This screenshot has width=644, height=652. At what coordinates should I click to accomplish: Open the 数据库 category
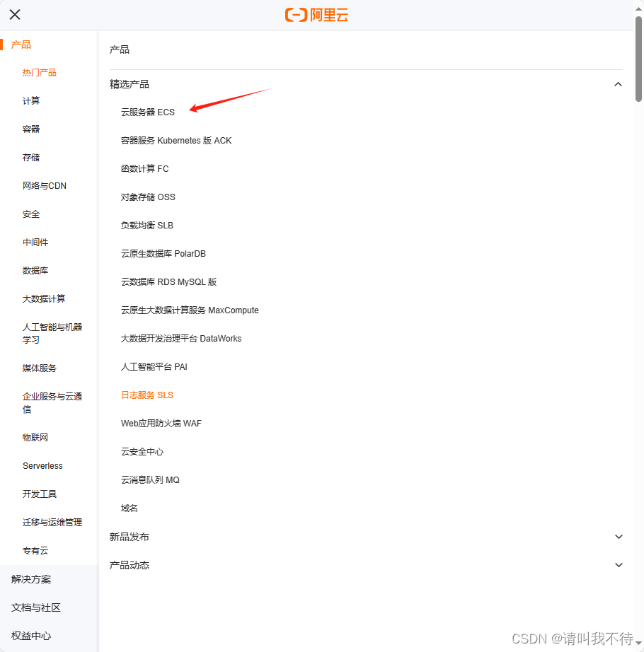tap(35, 270)
